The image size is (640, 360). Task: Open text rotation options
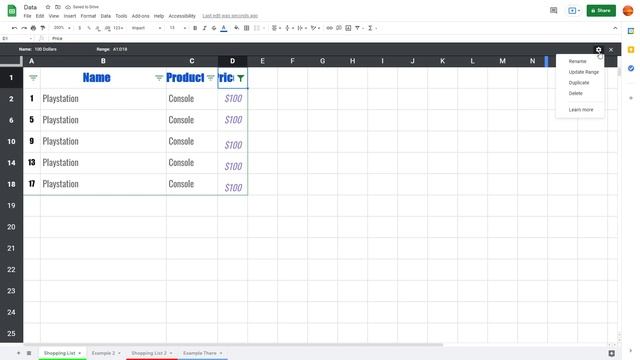(x=315, y=28)
